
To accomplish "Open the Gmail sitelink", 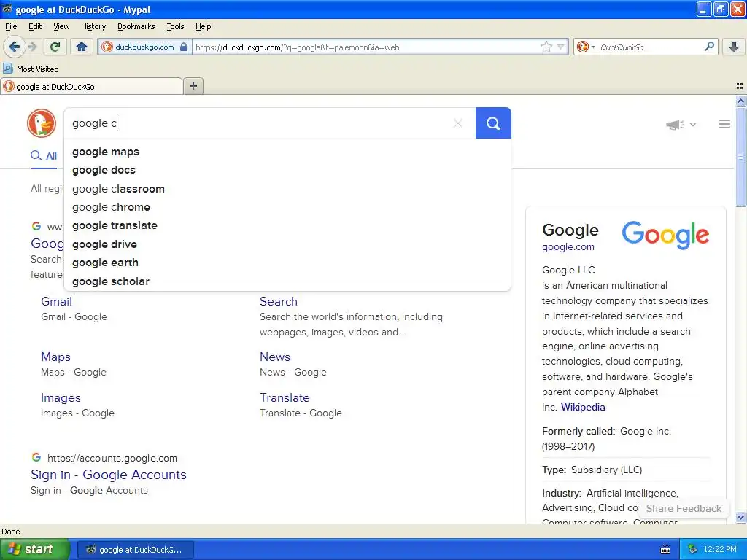I will pyautogui.click(x=56, y=301).
